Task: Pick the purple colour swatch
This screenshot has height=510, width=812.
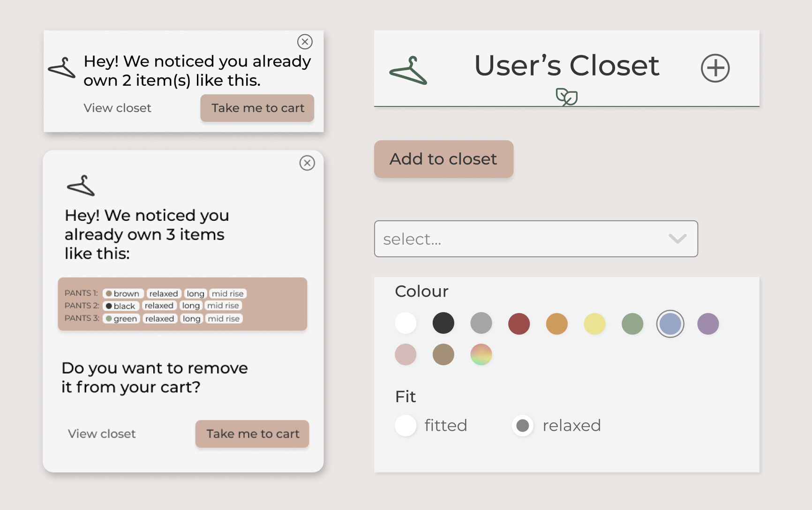Action: (708, 323)
